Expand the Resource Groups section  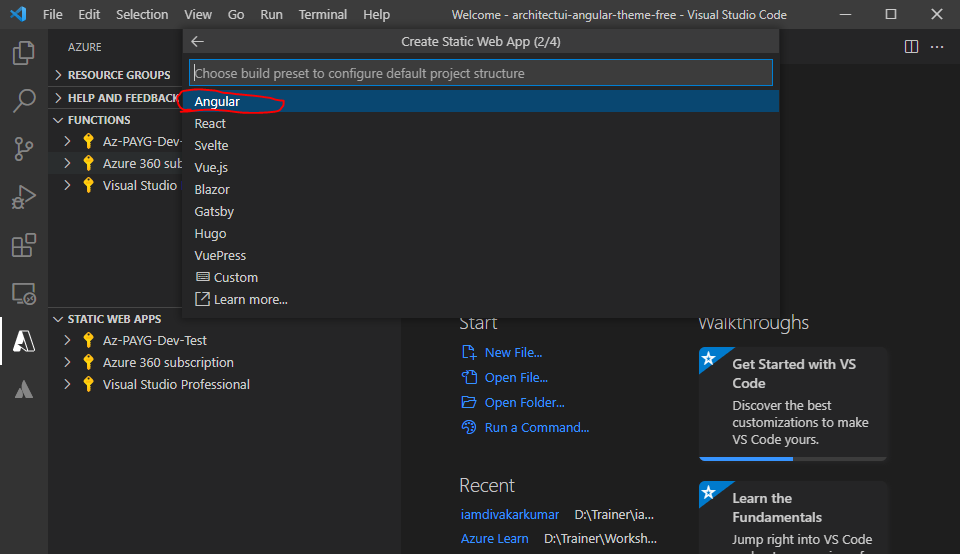pyautogui.click(x=58, y=75)
